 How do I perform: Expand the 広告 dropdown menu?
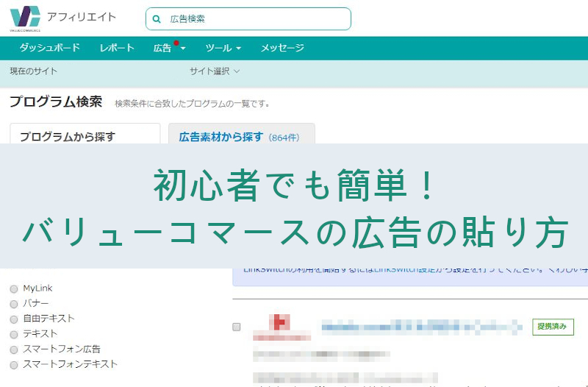[169, 48]
